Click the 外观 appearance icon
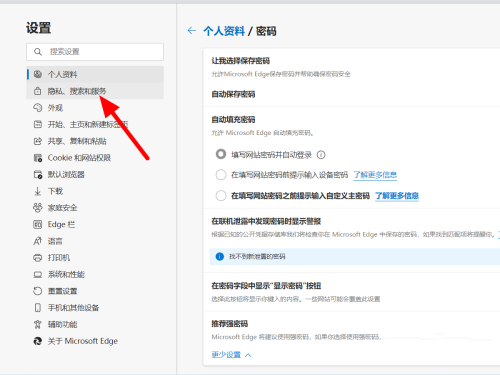This screenshot has height=375, width=500. pyautogui.click(x=38, y=107)
